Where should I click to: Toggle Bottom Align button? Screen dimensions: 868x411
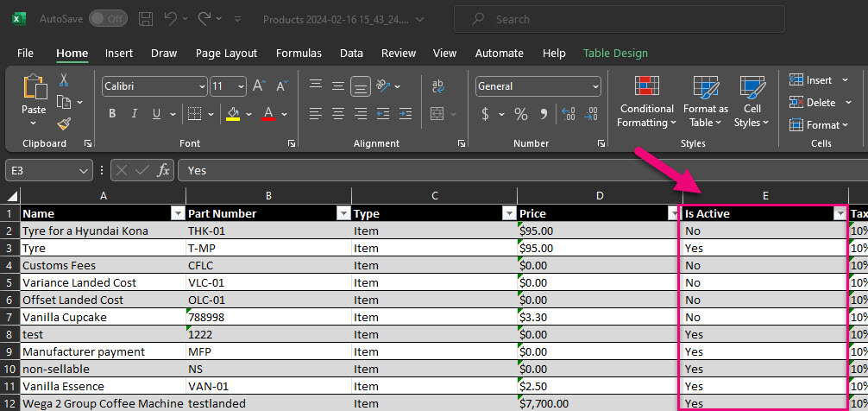coord(361,85)
